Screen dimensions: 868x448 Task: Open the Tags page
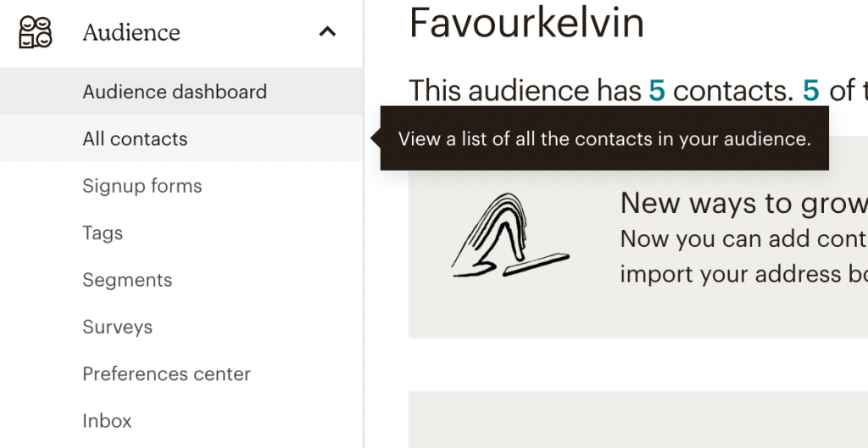tap(103, 232)
